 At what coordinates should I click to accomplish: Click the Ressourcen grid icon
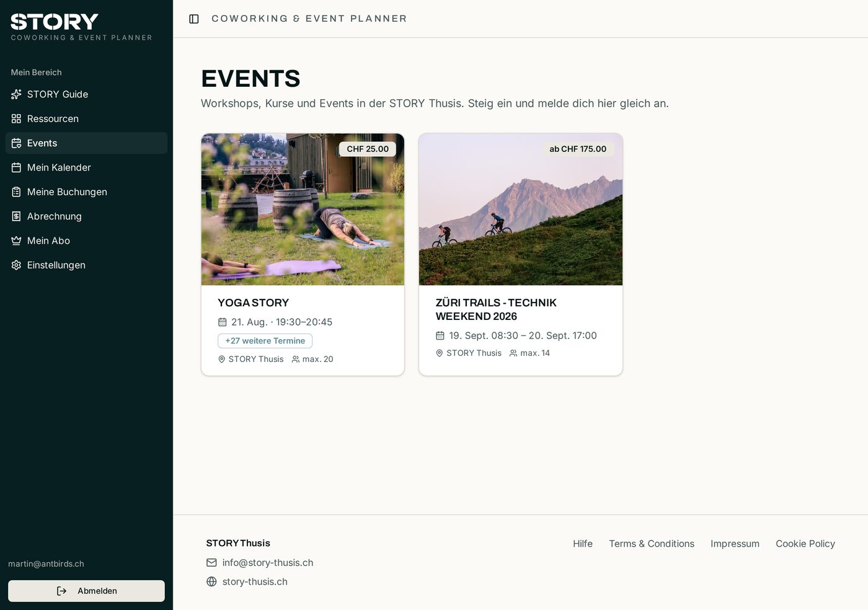16,118
